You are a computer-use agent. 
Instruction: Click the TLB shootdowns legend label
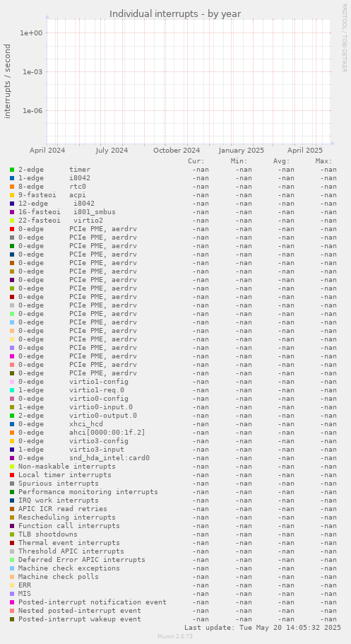click(x=47, y=534)
